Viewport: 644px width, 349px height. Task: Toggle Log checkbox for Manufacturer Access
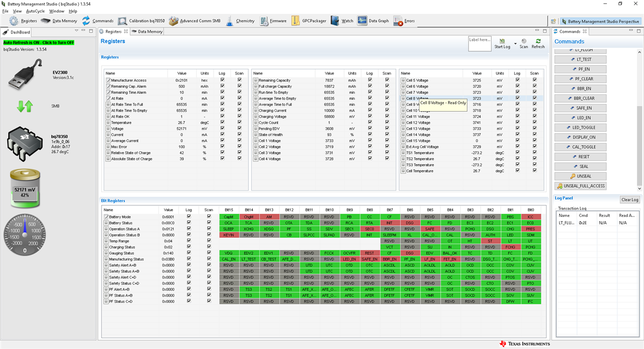coord(223,80)
